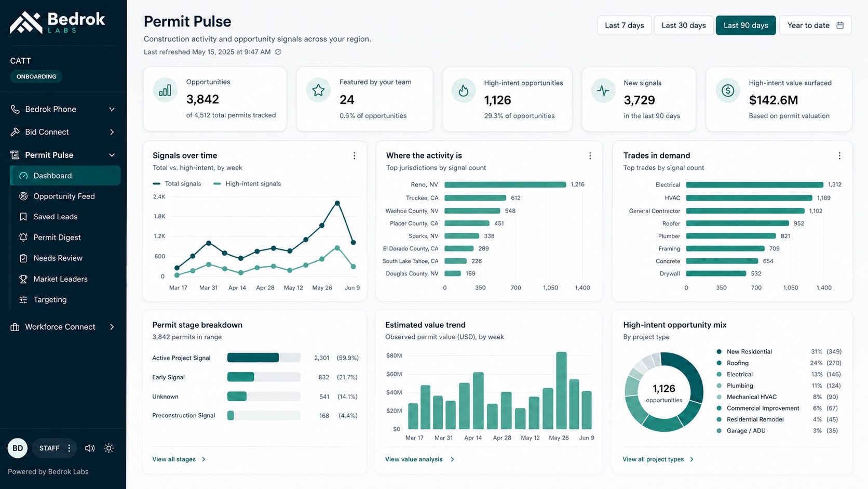The height and width of the screenshot is (489, 868).
Task: Toggle the Total signals legend series
Action: pyautogui.click(x=177, y=183)
